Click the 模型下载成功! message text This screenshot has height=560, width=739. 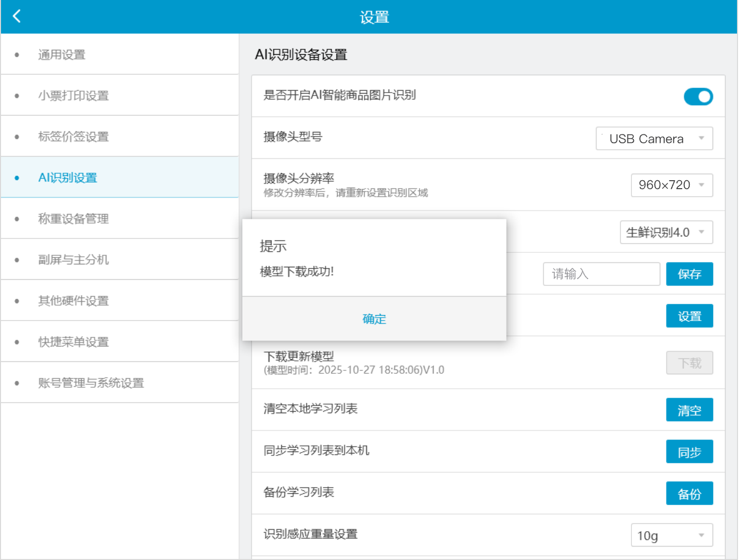297,271
